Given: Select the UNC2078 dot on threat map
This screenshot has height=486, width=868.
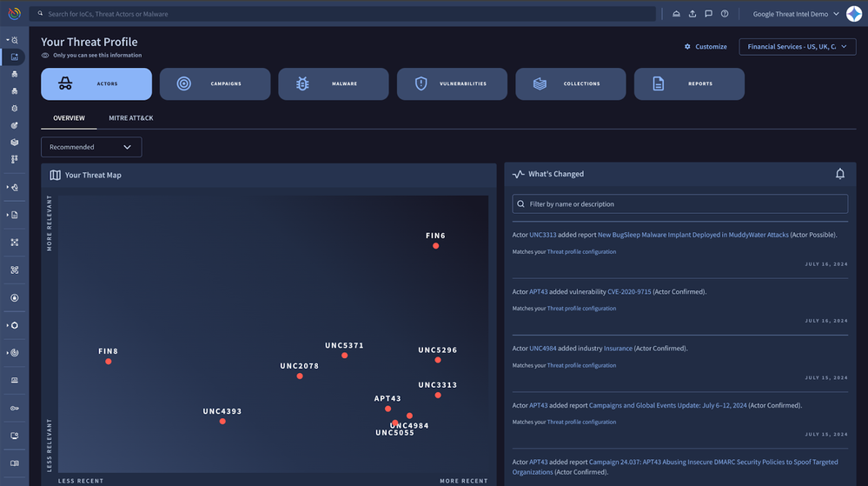Looking at the screenshot, I should pyautogui.click(x=300, y=376).
